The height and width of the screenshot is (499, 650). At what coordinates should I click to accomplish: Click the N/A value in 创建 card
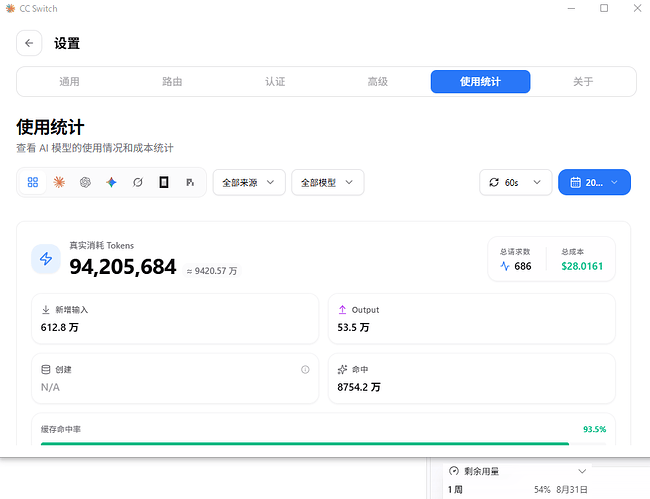(x=50, y=387)
